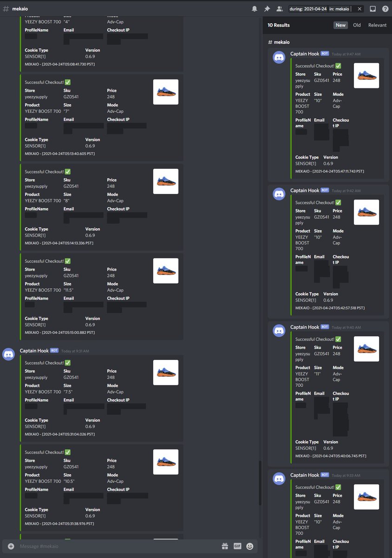Open notification settings bell icon
This screenshot has height=558, width=392.
click(x=255, y=8)
